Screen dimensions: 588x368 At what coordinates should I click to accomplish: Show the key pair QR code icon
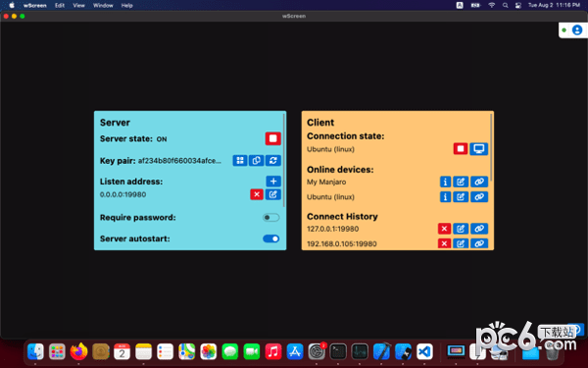coord(240,160)
